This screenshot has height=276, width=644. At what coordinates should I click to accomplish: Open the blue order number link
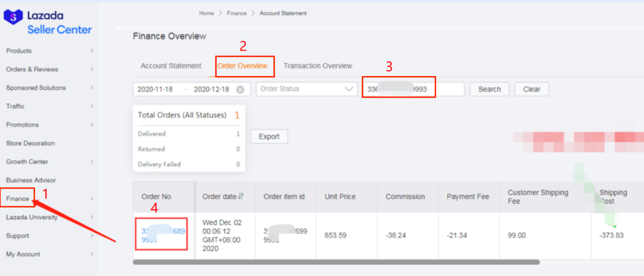click(x=163, y=236)
